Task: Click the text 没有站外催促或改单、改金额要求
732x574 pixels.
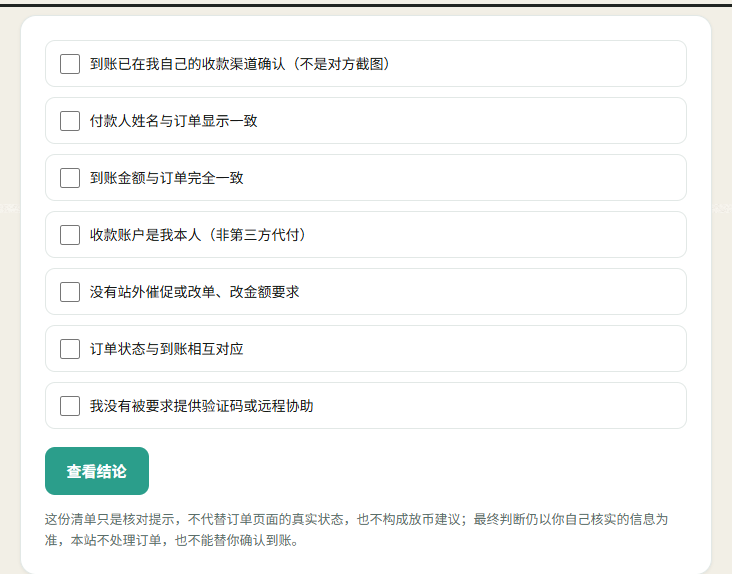Action: (195, 292)
